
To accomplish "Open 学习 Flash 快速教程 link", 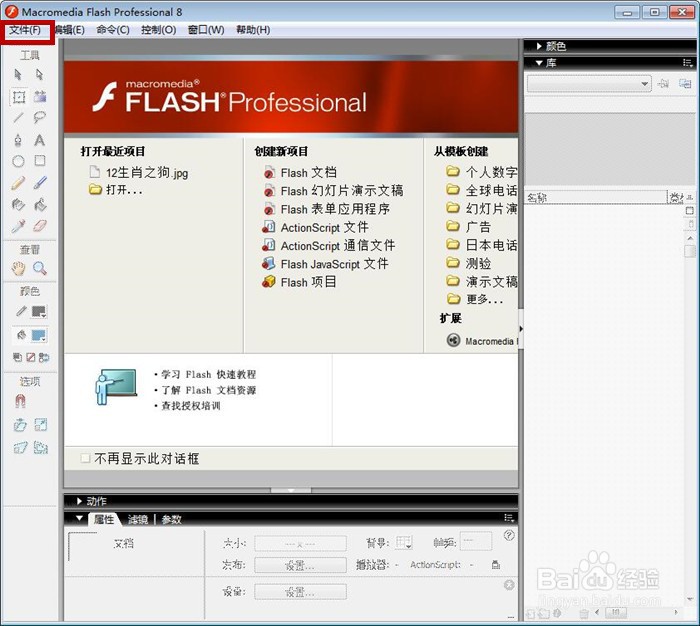I will (208, 374).
